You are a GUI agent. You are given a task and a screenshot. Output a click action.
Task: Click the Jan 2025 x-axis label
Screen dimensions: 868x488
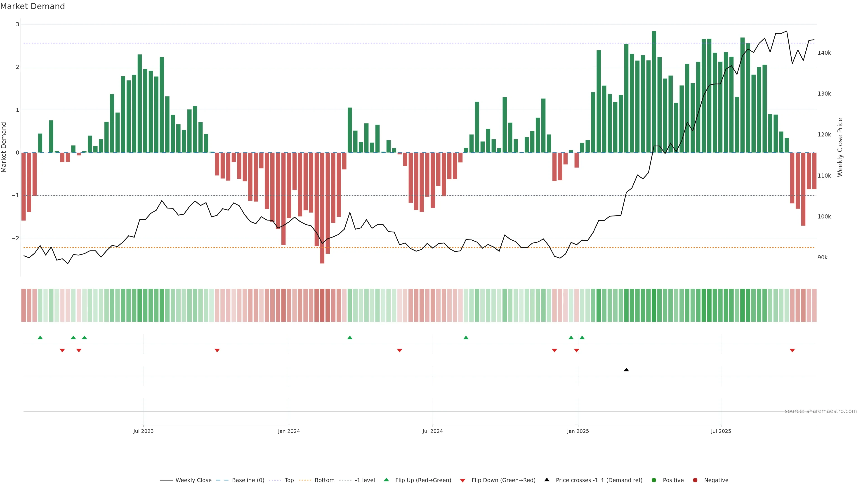(x=578, y=431)
